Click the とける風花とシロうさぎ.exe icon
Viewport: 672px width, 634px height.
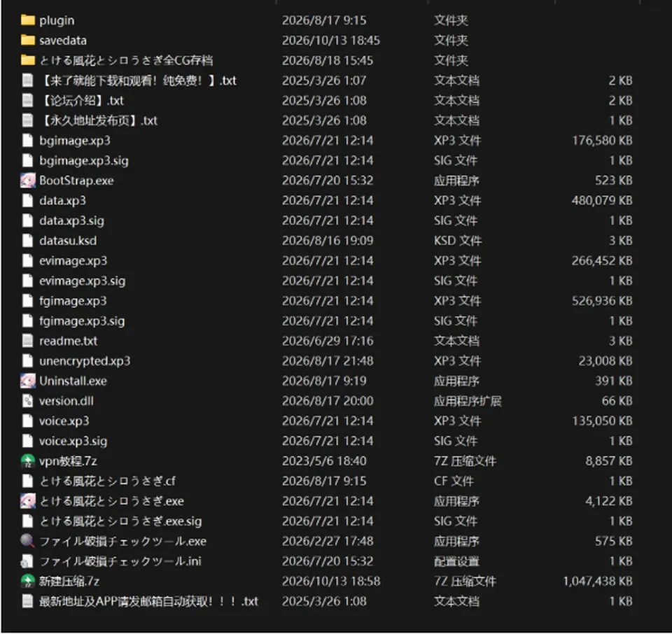click(28, 501)
